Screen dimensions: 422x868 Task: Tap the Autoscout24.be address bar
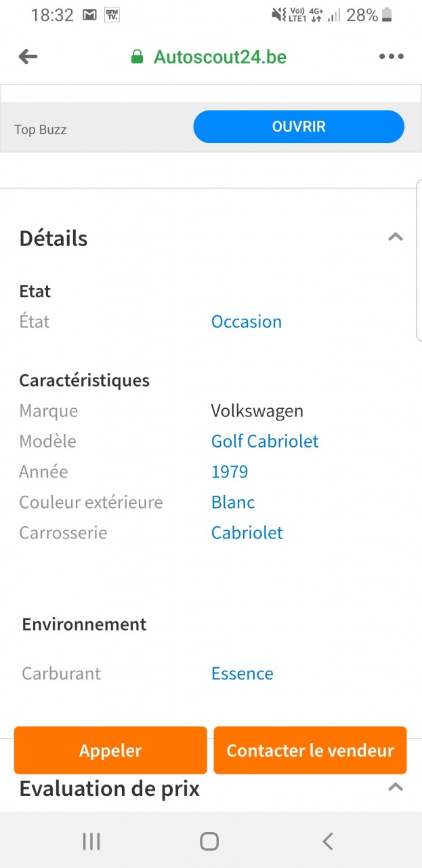(x=219, y=57)
